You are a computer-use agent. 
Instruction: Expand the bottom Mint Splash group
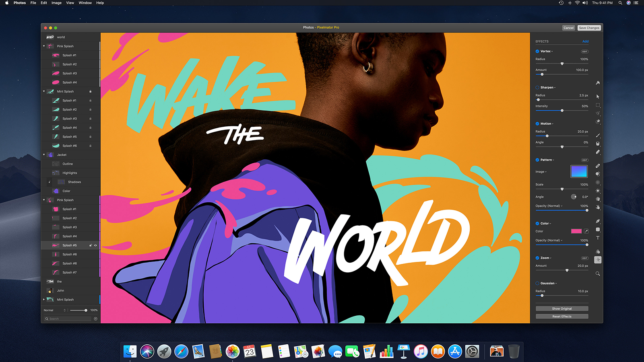click(x=43, y=300)
